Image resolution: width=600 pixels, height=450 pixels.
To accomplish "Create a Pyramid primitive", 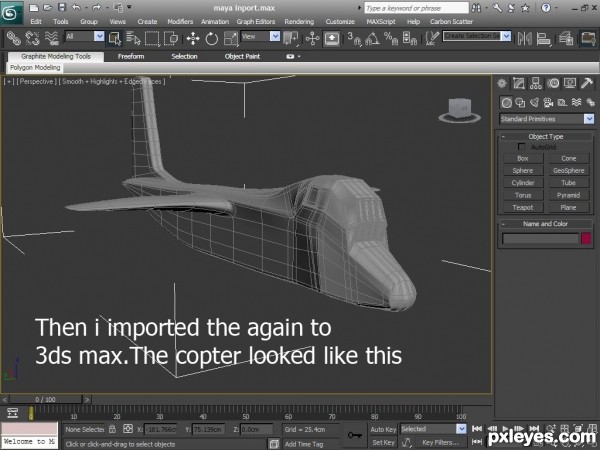I will click(569, 195).
